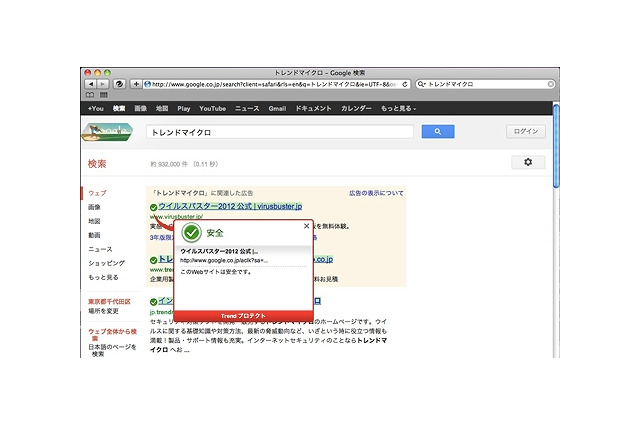Click the ログイン button

point(526,131)
